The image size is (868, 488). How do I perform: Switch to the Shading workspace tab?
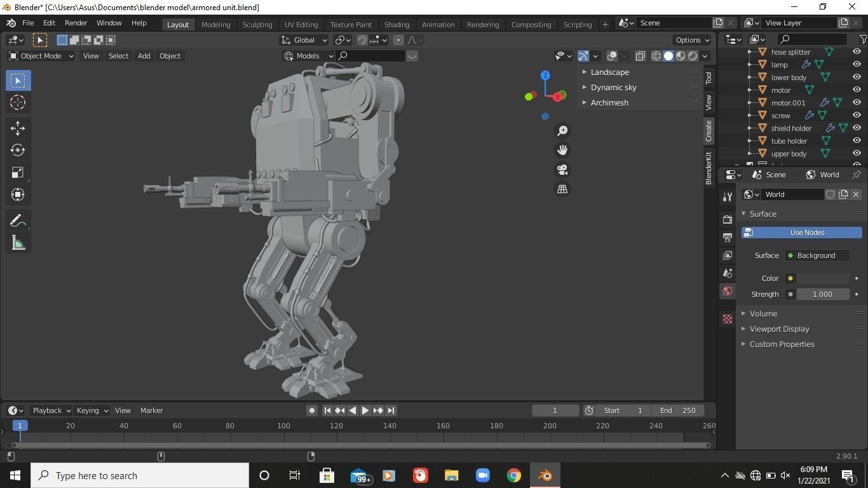click(397, 24)
